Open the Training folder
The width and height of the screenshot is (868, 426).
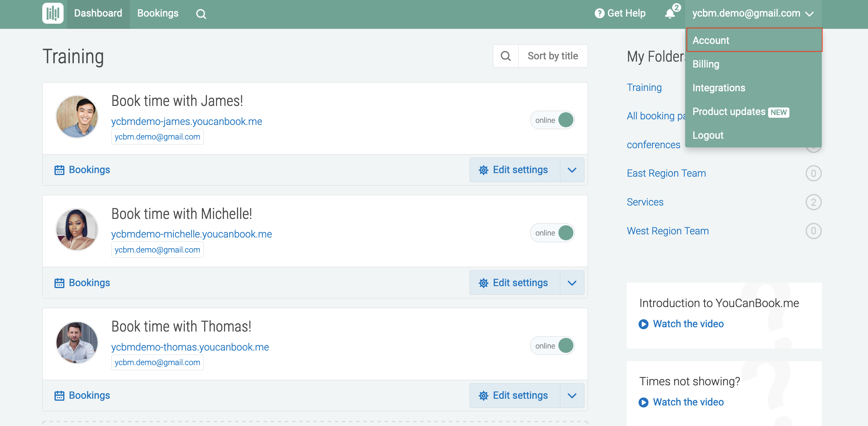pyautogui.click(x=644, y=87)
